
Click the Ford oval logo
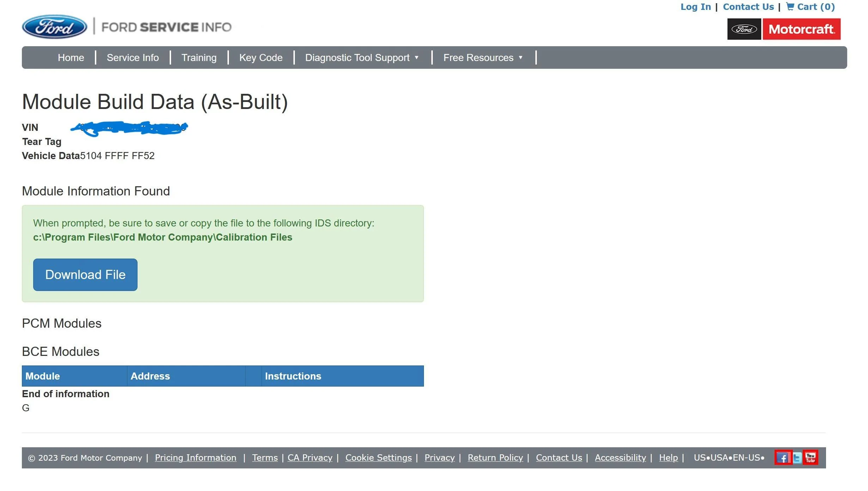click(54, 27)
